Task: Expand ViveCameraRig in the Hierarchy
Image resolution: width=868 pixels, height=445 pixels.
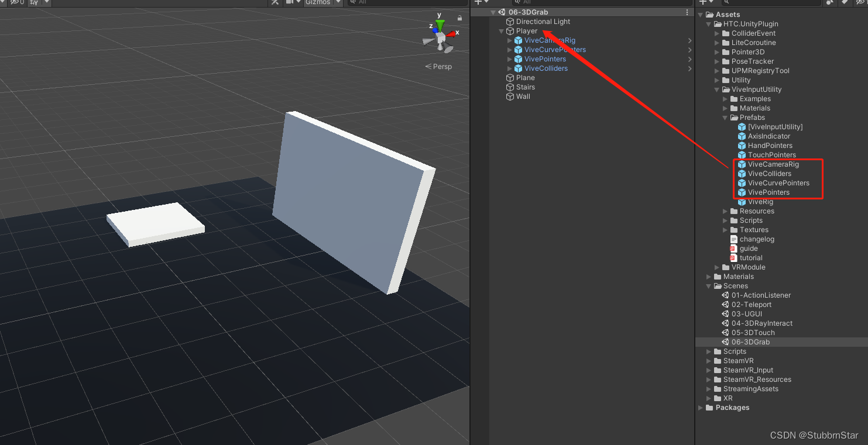Action: point(510,40)
